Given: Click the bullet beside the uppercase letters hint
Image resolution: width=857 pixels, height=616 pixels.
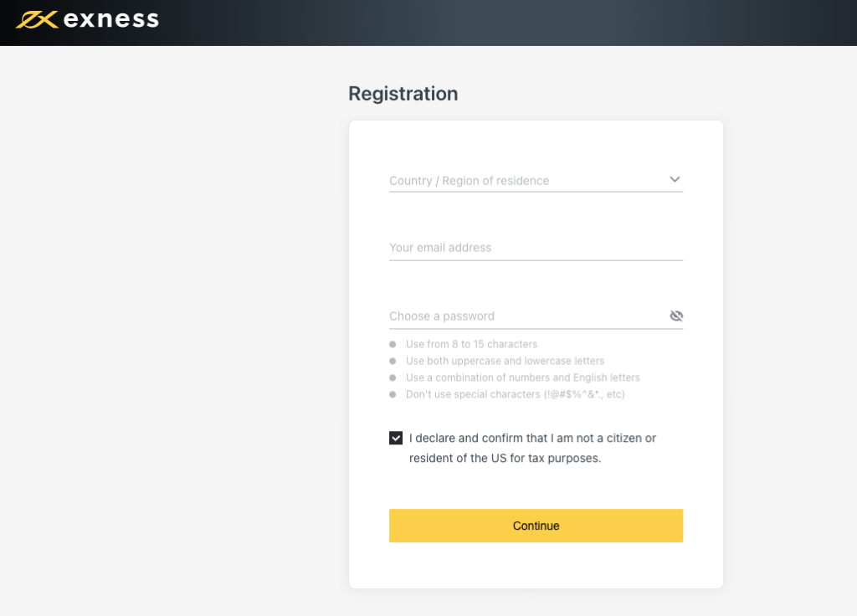Looking at the screenshot, I should pos(392,361).
